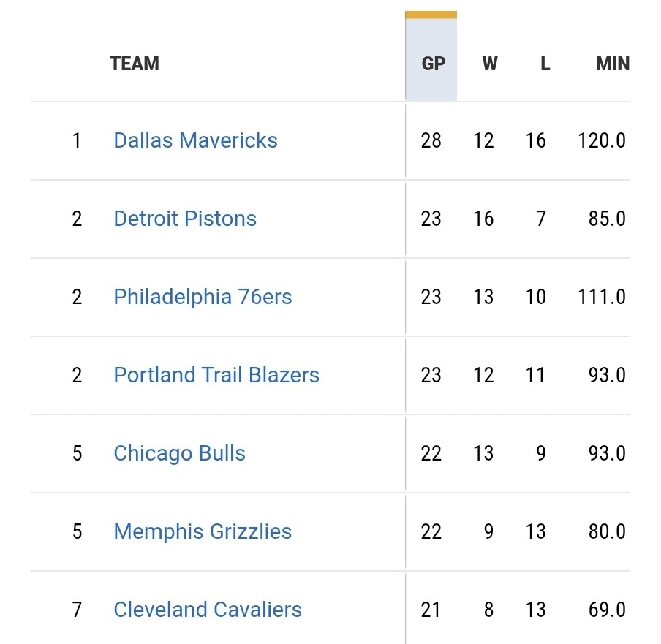Open the Detroit Pistons team page

185,219
